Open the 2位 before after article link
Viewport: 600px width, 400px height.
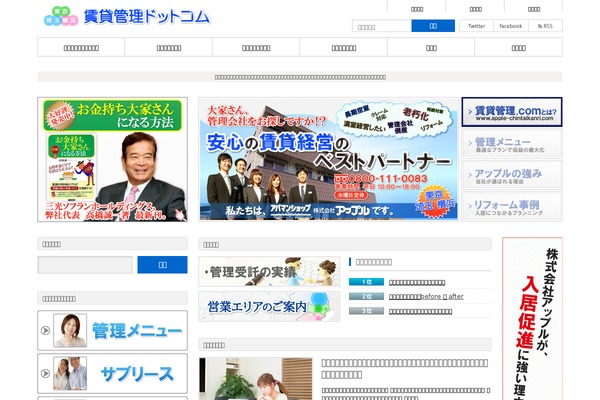tap(426, 296)
